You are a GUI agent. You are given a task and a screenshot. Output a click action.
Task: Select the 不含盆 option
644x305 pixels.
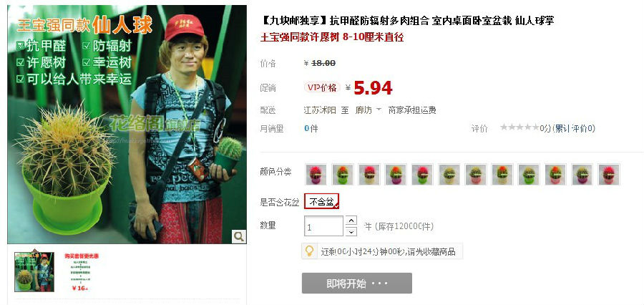point(321,201)
